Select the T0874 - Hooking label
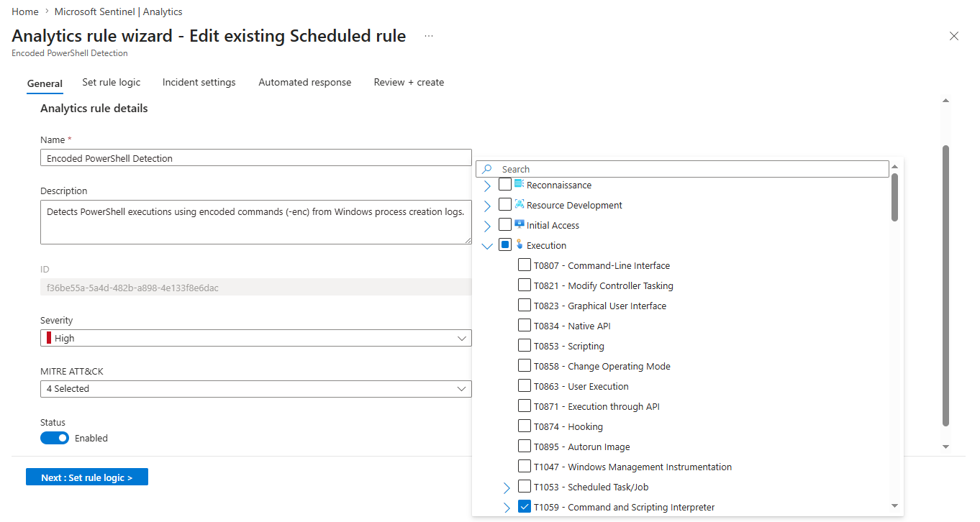The height and width of the screenshot is (522, 980). 568,426
